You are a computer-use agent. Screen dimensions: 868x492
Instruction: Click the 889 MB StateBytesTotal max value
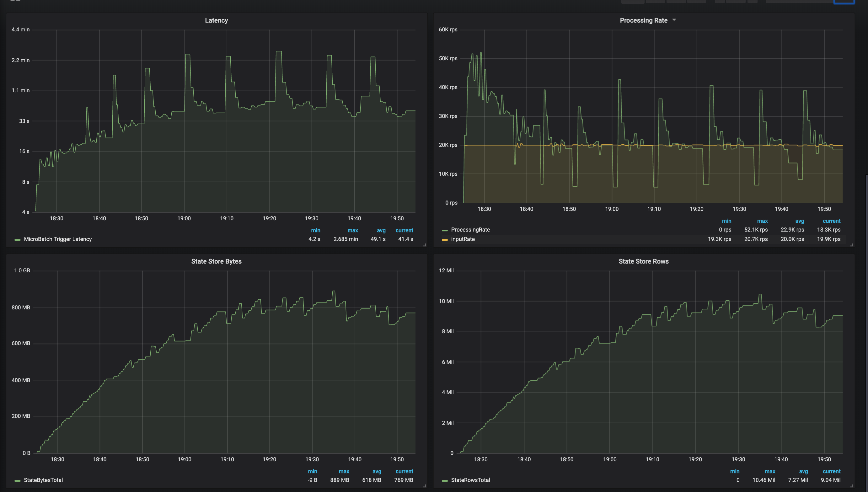click(x=340, y=480)
